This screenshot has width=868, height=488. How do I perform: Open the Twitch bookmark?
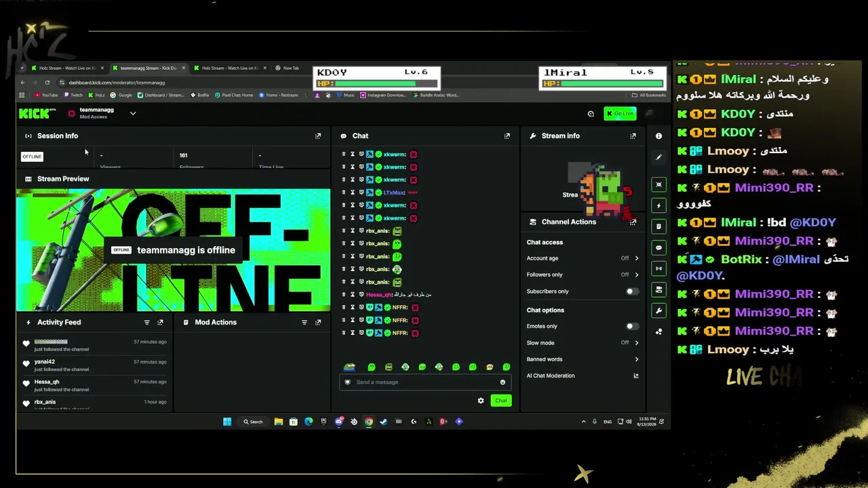point(73,95)
